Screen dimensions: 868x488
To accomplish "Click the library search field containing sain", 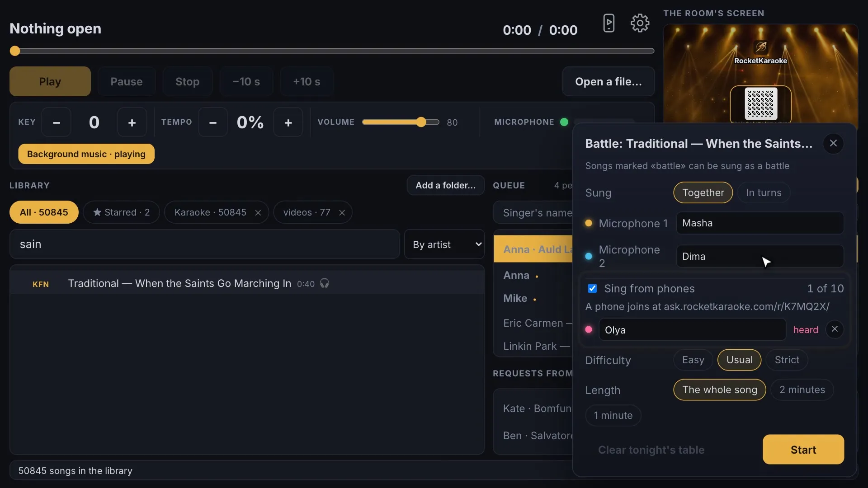I will pos(204,244).
